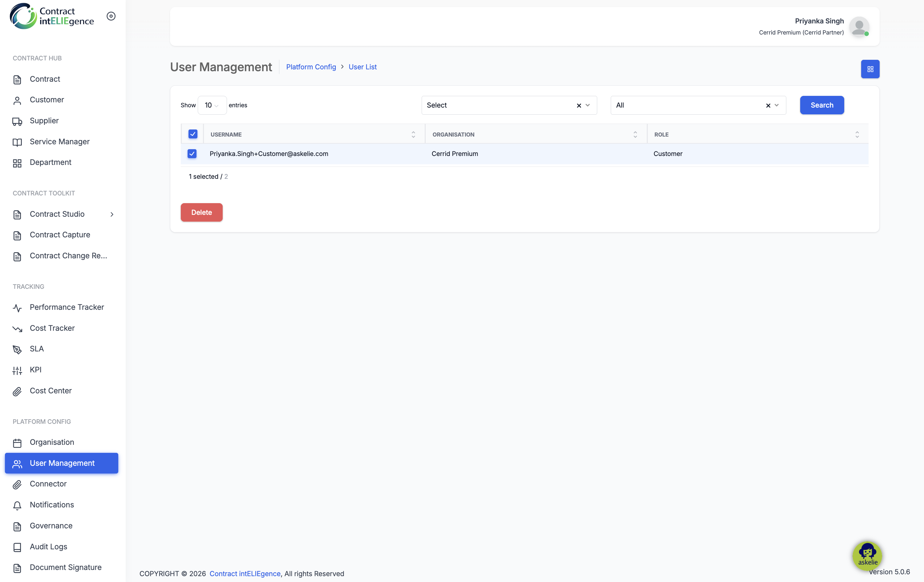Click the blue grid view button
924x582 pixels.
(870, 69)
